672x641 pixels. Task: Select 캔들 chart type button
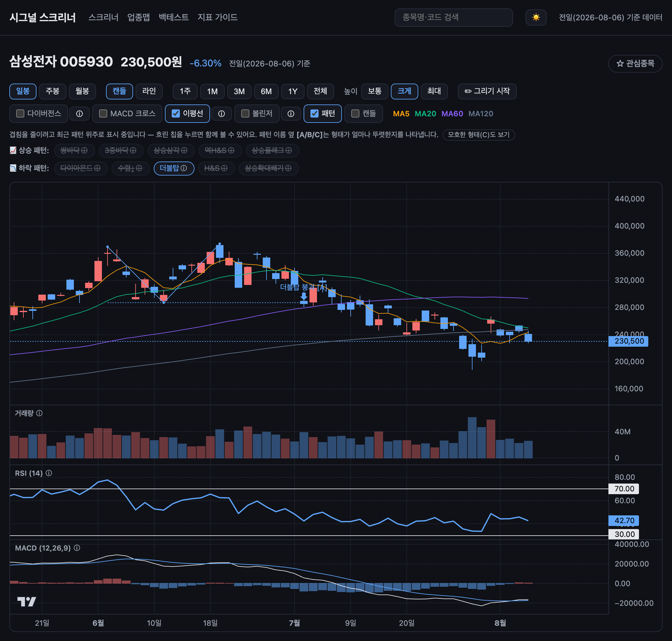pos(120,91)
